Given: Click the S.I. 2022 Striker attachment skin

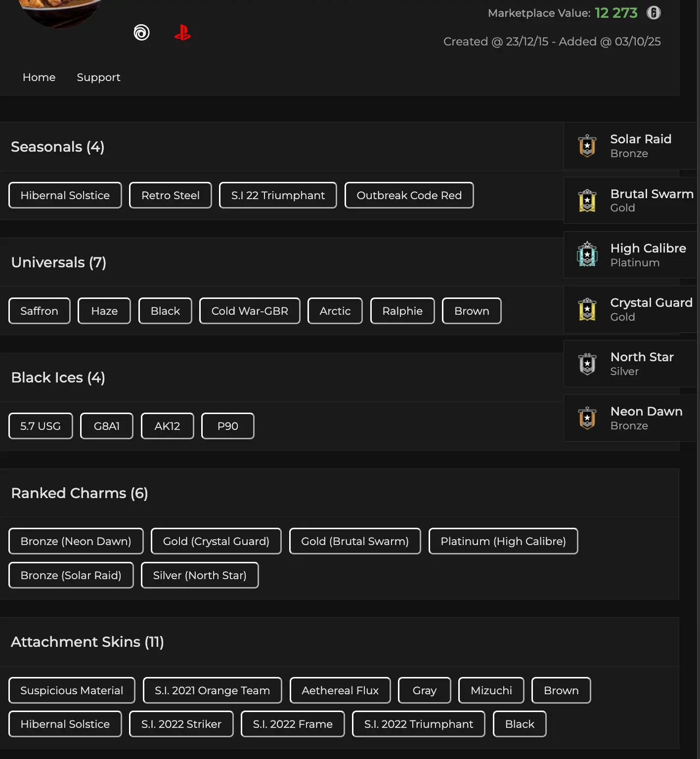Looking at the screenshot, I should [x=181, y=724].
